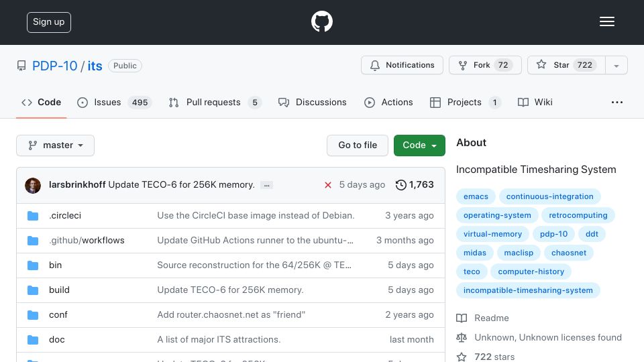Screen dimensions: 644x362
Task: Click the emacs topic tag
Action: 476,196
